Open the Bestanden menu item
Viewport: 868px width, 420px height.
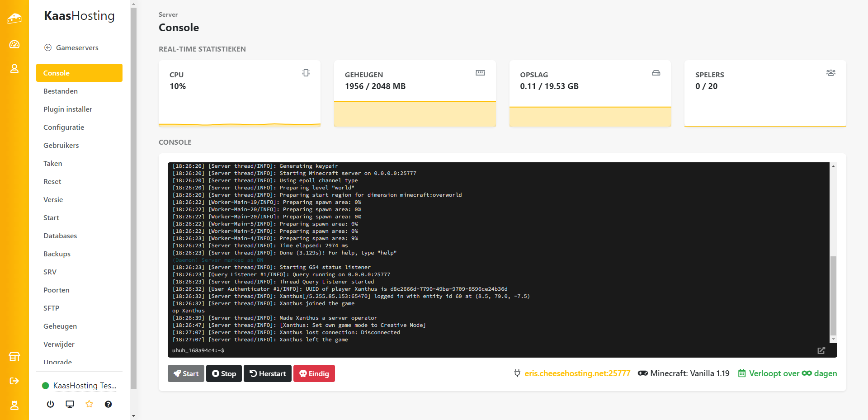(x=61, y=91)
